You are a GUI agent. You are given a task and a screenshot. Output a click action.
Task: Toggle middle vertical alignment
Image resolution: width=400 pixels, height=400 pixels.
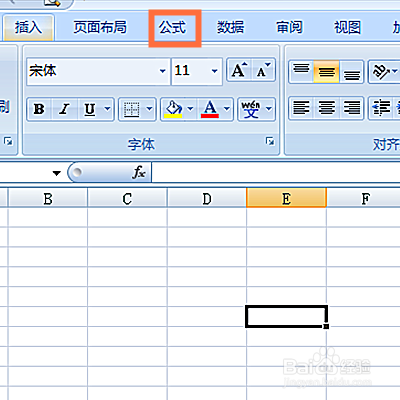pyautogui.click(x=326, y=71)
